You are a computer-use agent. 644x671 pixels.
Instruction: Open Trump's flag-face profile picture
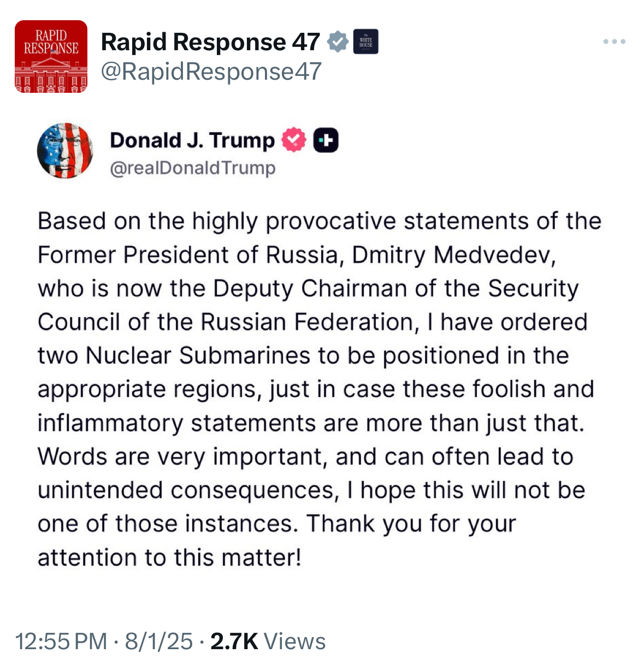[x=65, y=151]
